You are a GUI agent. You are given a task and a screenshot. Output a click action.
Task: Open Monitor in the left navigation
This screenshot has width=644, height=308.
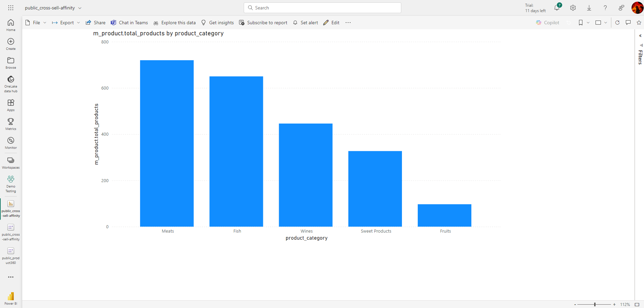click(11, 143)
